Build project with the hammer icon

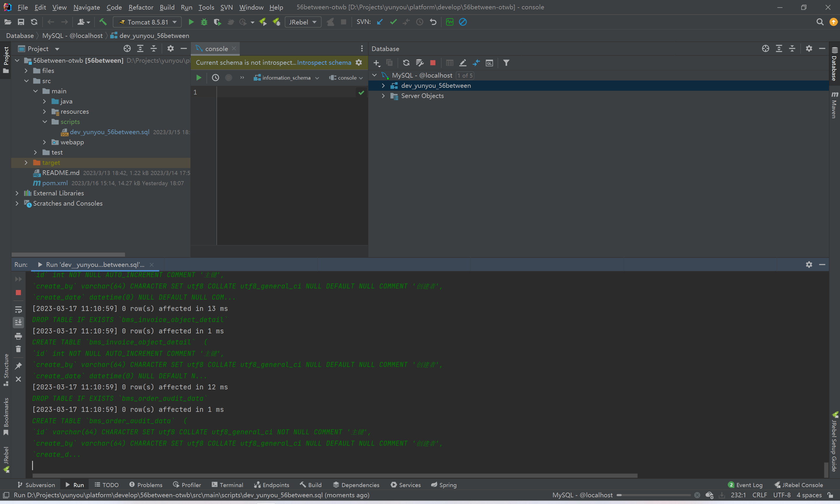pos(103,22)
